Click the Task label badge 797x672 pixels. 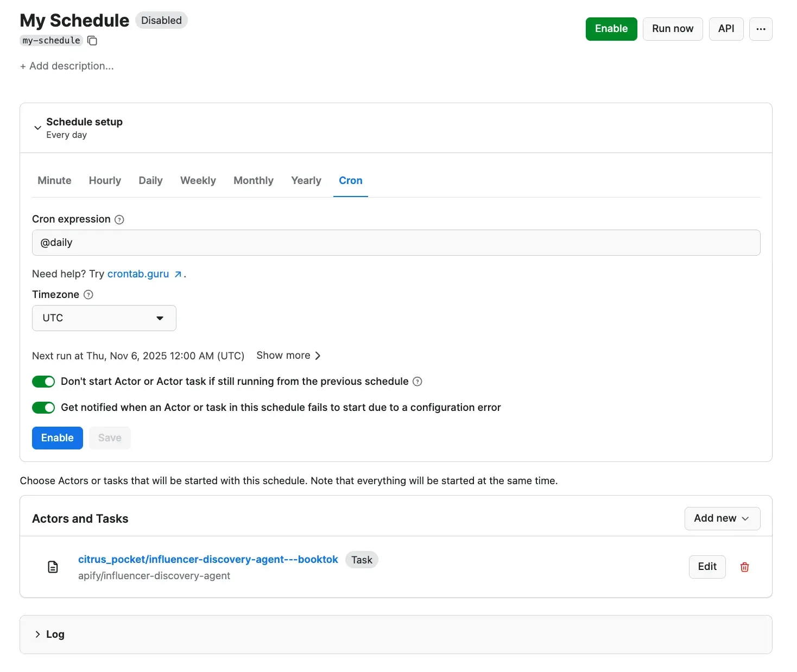click(362, 560)
